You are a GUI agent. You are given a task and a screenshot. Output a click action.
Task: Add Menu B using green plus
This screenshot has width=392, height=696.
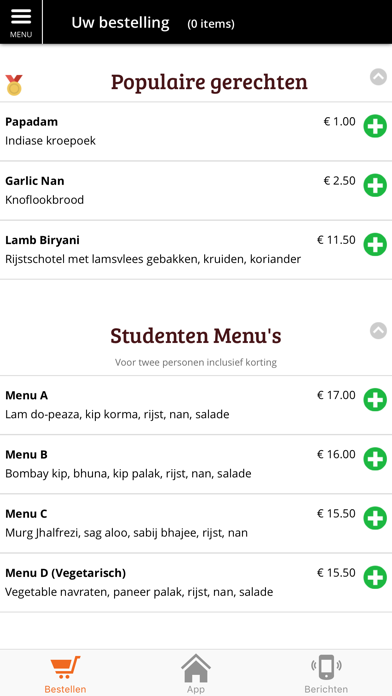point(375,459)
